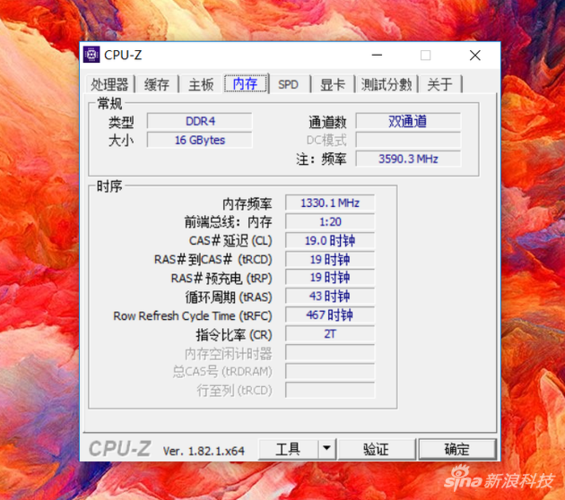Screen dimensions: 565x500
Task: Click the empty DC模式 field
Action: click(408, 140)
